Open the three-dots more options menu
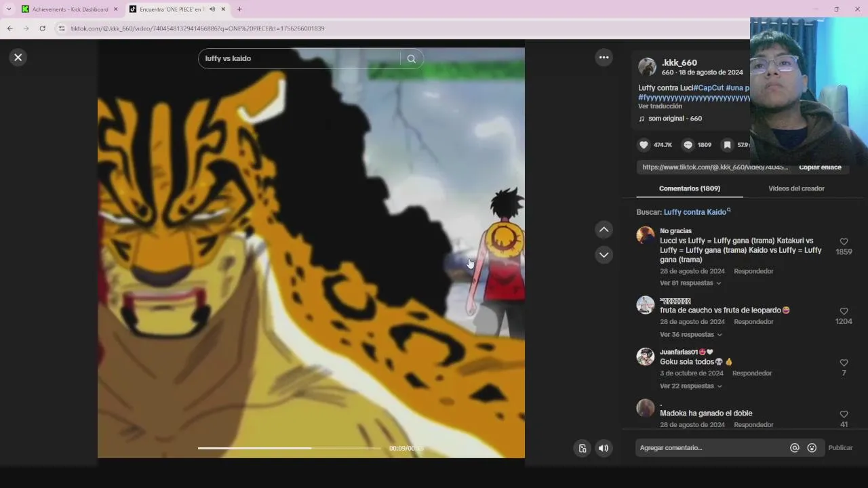The width and height of the screenshot is (868, 488). click(604, 58)
